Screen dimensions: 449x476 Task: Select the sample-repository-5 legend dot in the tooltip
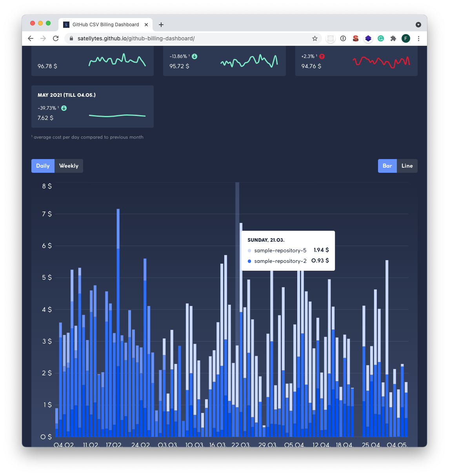pos(249,250)
